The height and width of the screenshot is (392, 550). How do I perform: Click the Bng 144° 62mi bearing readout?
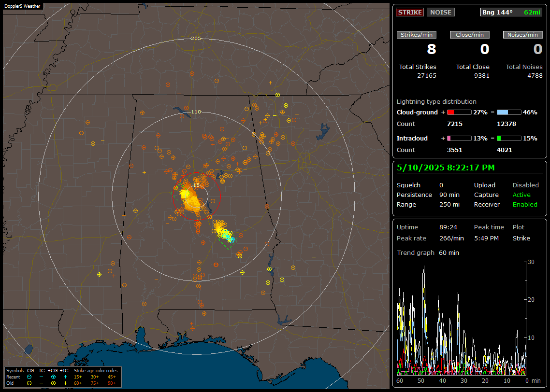511,12
